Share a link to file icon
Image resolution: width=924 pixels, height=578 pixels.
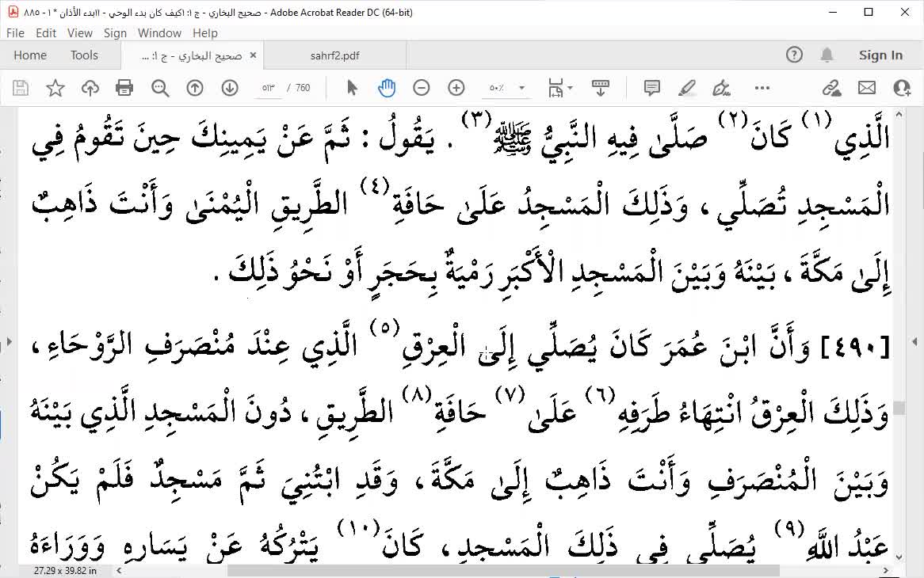click(x=831, y=89)
